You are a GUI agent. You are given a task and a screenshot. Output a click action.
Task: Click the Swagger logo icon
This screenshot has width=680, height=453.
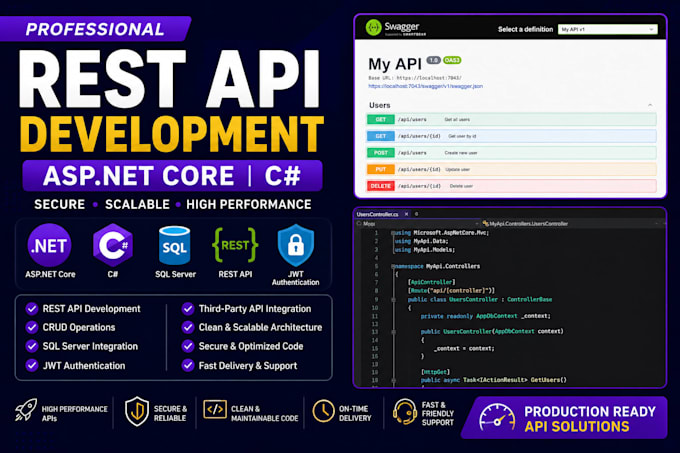373,27
